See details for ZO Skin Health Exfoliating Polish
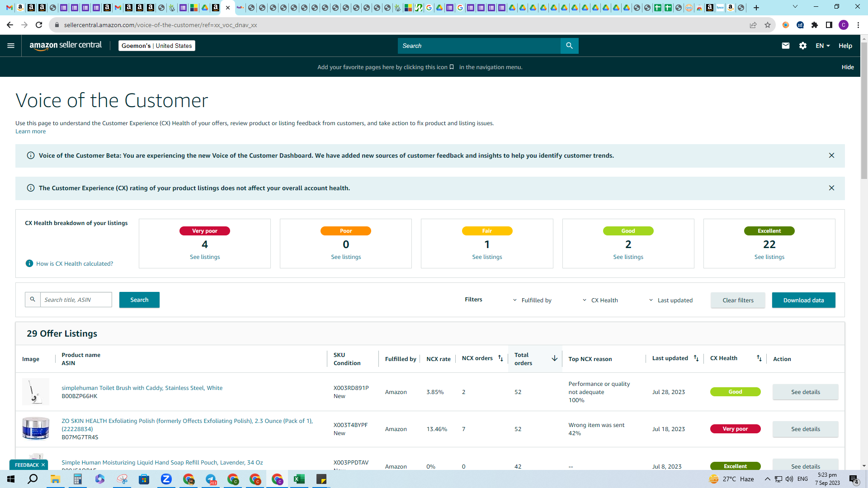The image size is (868, 488). click(x=805, y=429)
